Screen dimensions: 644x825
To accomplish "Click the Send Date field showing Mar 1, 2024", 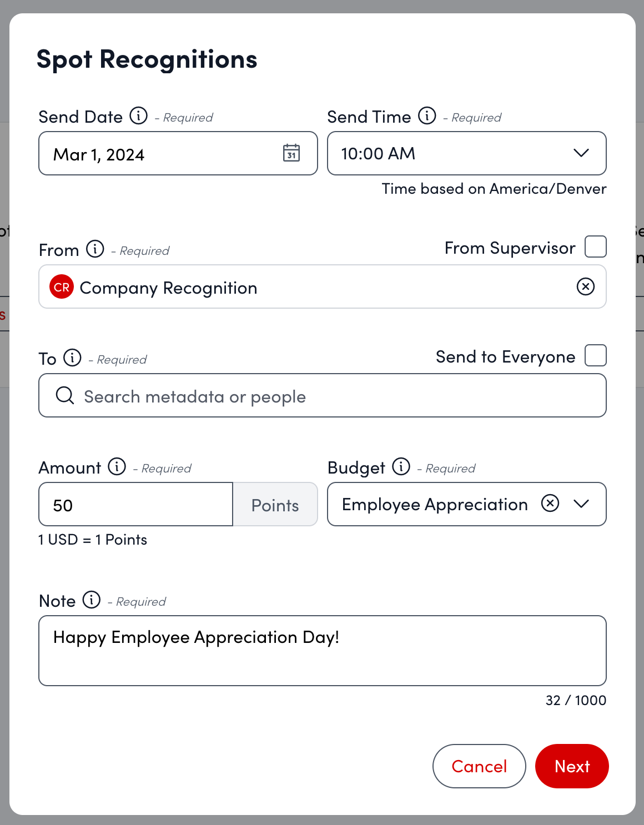I will (x=161, y=154).
